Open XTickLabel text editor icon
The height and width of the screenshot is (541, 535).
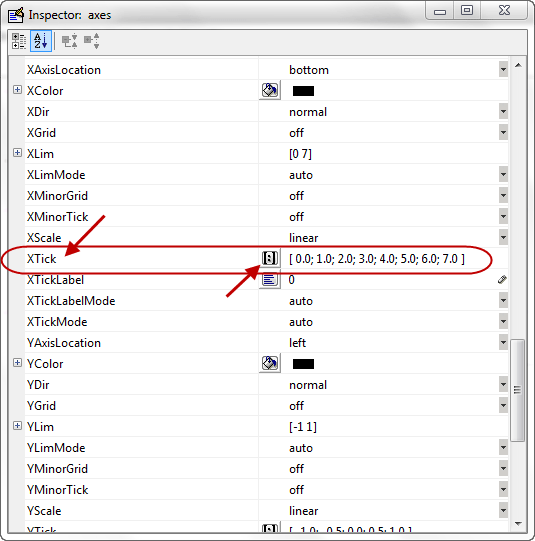point(270,279)
